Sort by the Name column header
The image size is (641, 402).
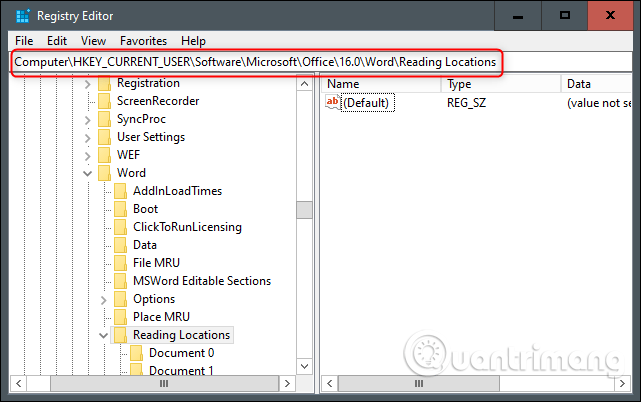[381, 84]
